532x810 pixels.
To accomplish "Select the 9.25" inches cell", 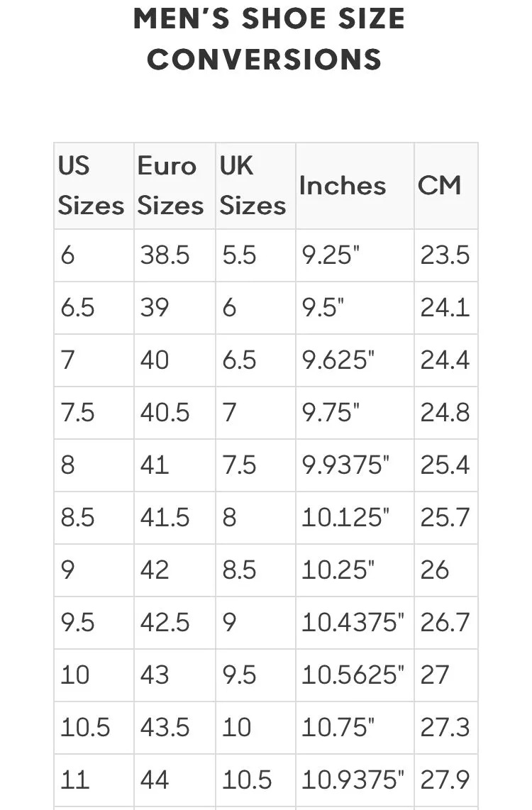I will (x=355, y=256).
